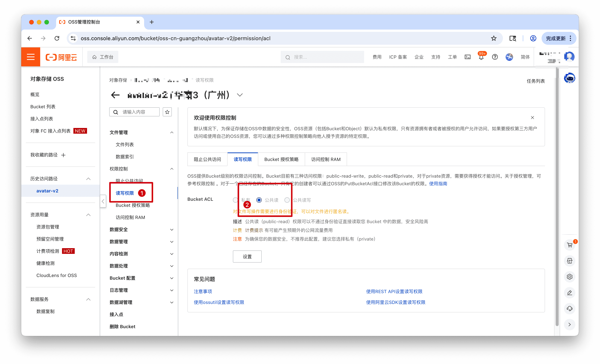The width and height of the screenshot is (600, 364).
Task: Select the 私有 radio option
Action: [235, 200]
